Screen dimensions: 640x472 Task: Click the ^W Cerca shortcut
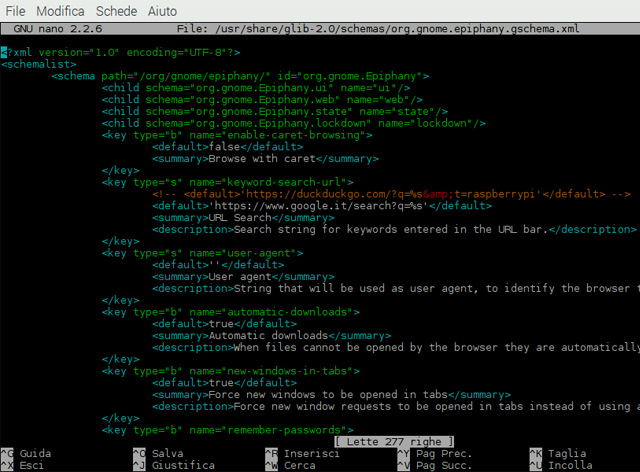coord(291,465)
